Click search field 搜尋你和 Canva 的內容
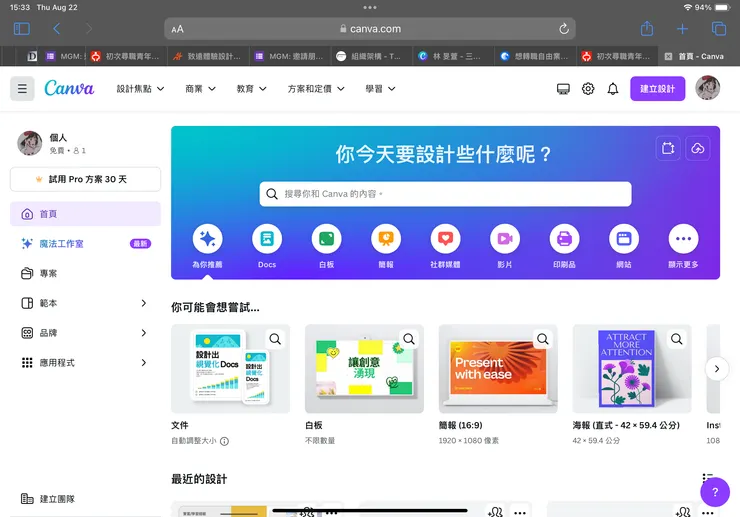This screenshot has width=740, height=517. tap(446, 194)
